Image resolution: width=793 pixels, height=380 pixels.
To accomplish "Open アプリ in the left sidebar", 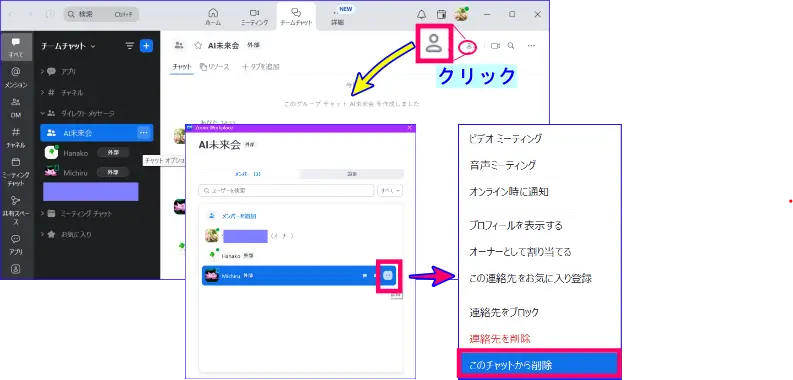I will [x=16, y=244].
